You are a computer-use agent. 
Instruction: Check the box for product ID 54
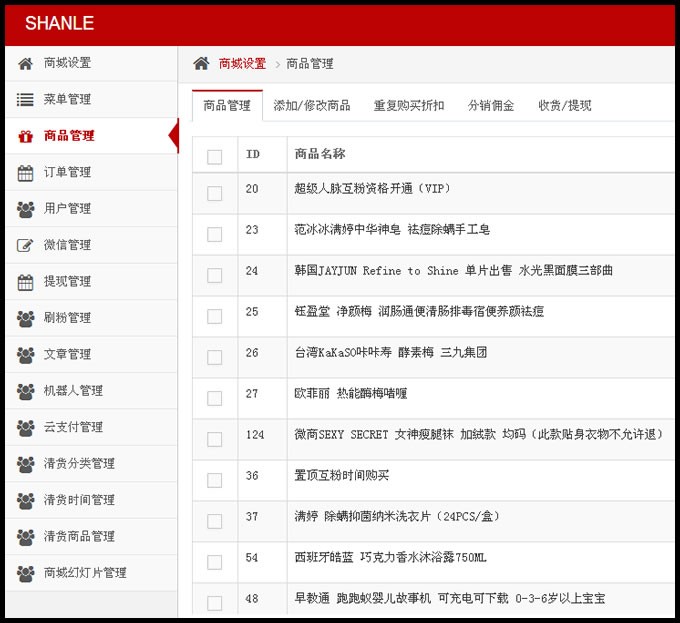coord(215,562)
